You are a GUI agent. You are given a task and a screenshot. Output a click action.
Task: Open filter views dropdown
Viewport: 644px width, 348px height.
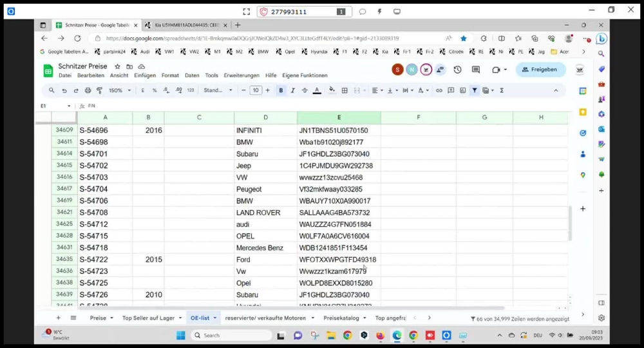coord(488,90)
